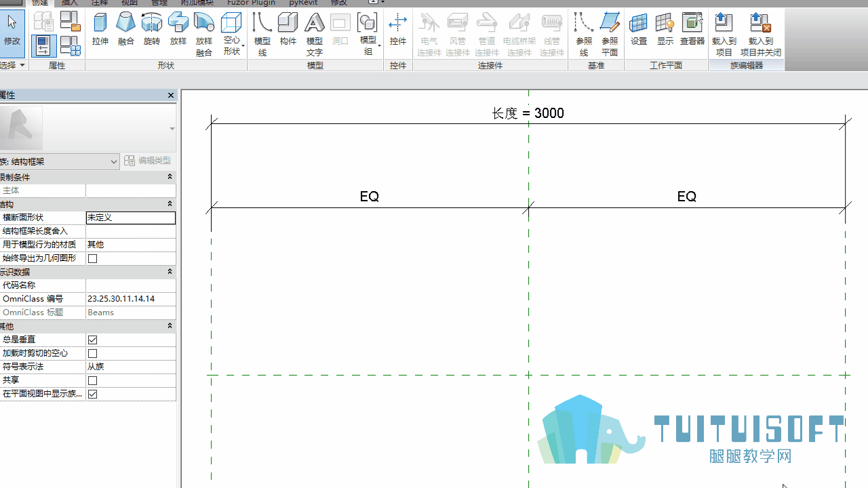Click the 载入到项目 load into project icon

724,34
